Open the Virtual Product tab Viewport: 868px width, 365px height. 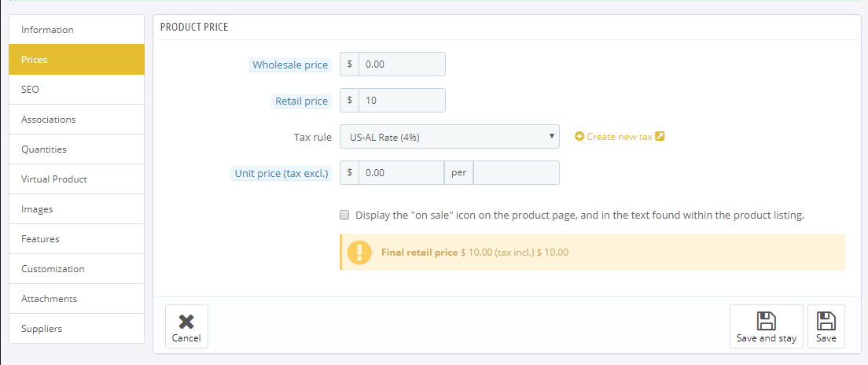pos(76,179)
